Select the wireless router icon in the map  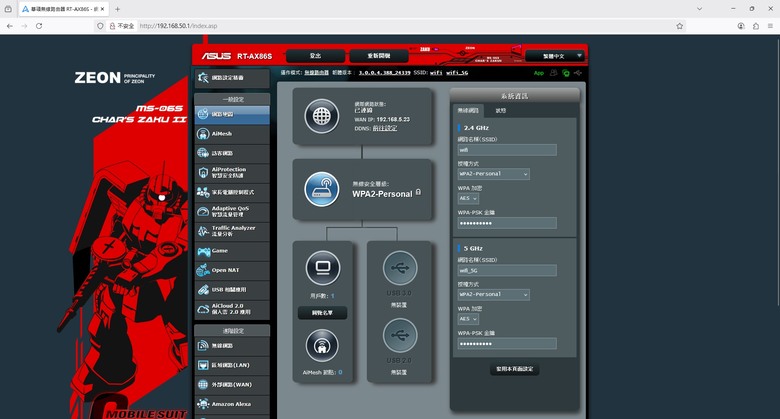click(321, 189)
